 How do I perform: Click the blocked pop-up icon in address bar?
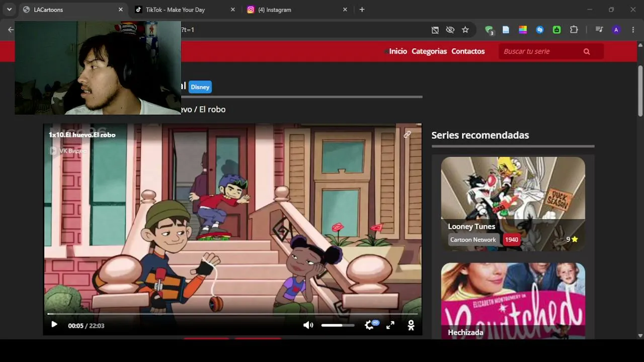pos(435,30)
